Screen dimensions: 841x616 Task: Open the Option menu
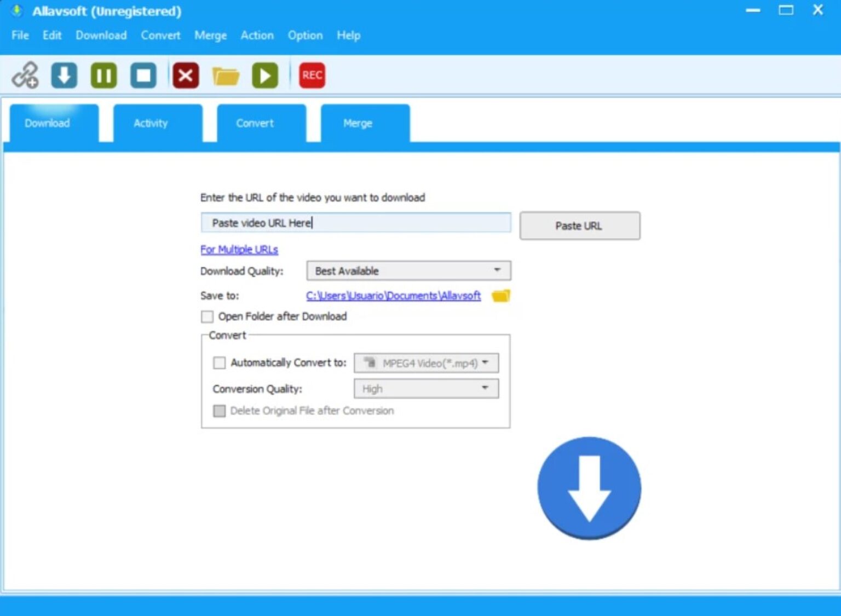[x=305, y=35]
